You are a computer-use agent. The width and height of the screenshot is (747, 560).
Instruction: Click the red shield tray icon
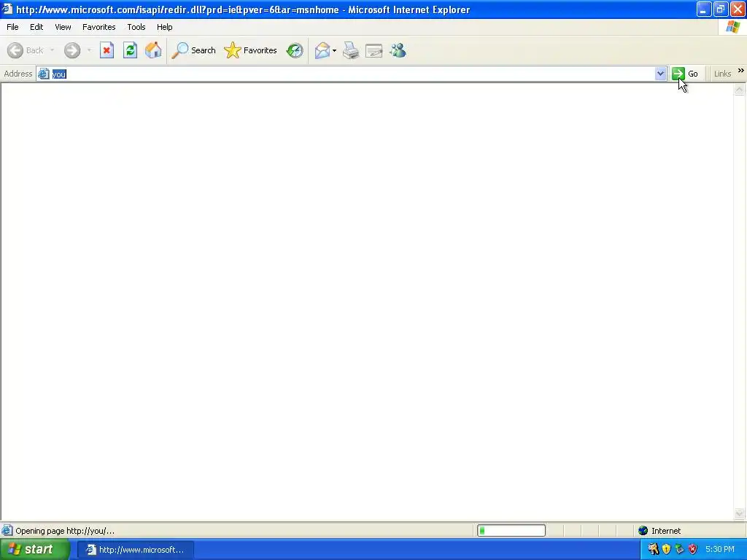(x=693, y=550)
